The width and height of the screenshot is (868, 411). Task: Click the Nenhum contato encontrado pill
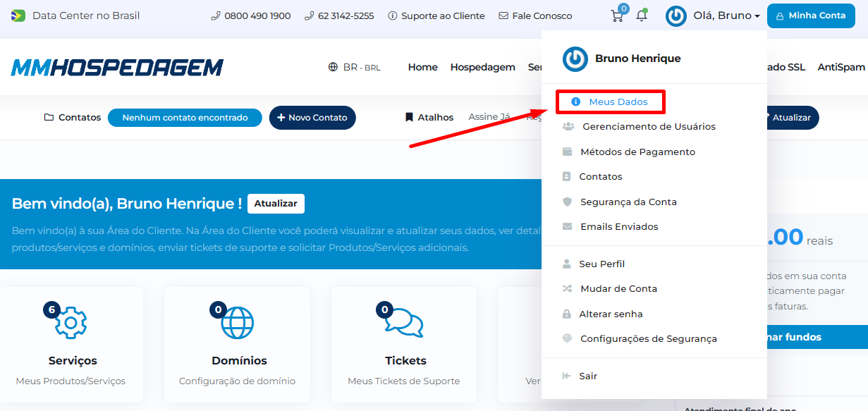coord(185,118)
